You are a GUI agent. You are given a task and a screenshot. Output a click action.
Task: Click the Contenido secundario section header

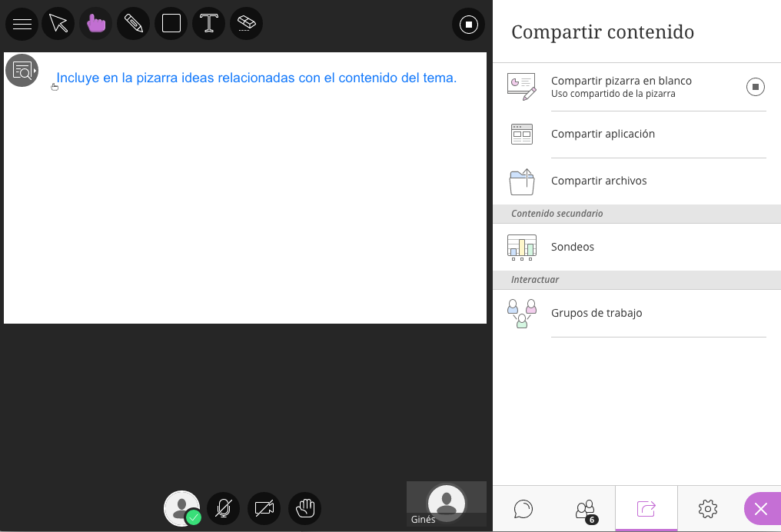click(x=636, y=214)
